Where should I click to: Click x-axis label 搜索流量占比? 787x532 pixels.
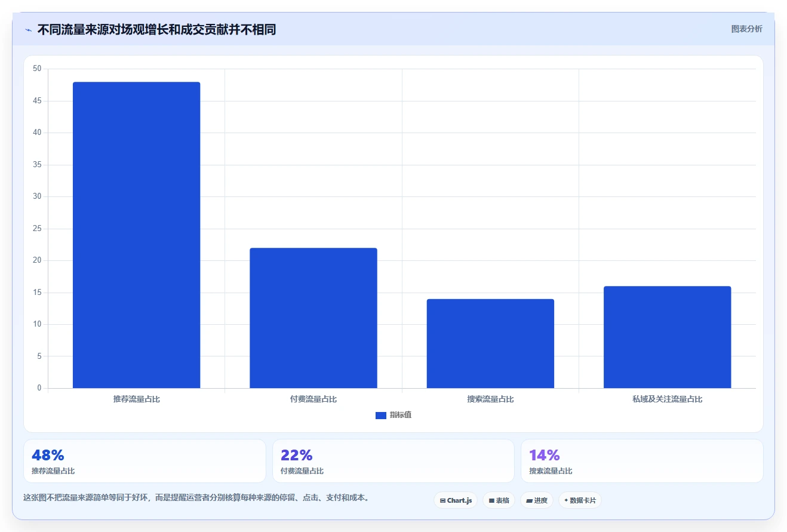(490, 399)
